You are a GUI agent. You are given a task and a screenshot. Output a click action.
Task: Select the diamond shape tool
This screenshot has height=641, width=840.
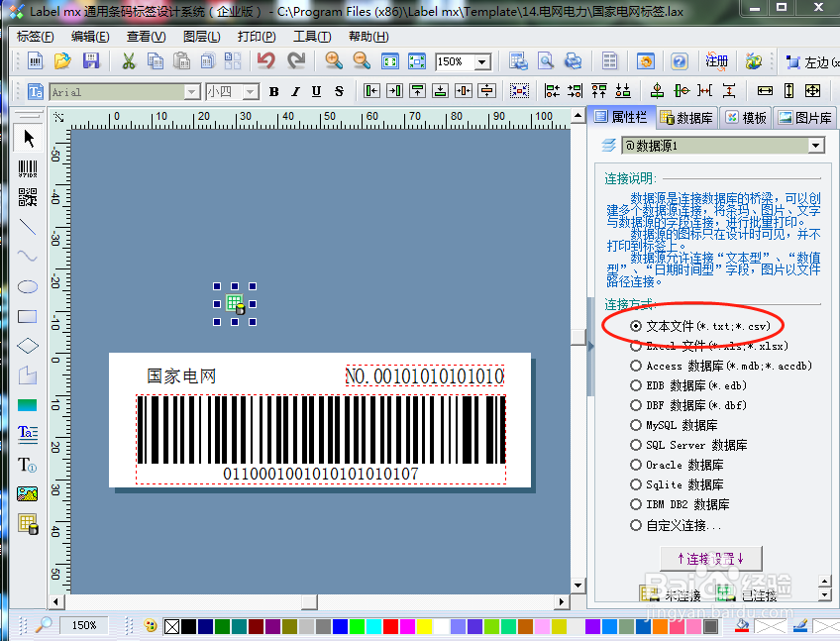click(28, 346)
